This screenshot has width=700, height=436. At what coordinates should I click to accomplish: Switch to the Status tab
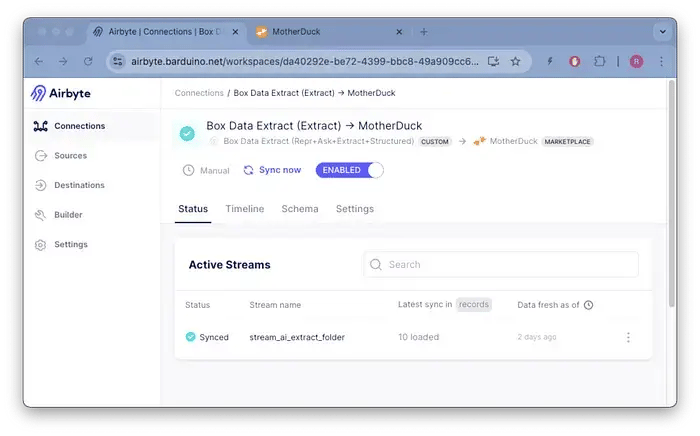tap(193, 209)
